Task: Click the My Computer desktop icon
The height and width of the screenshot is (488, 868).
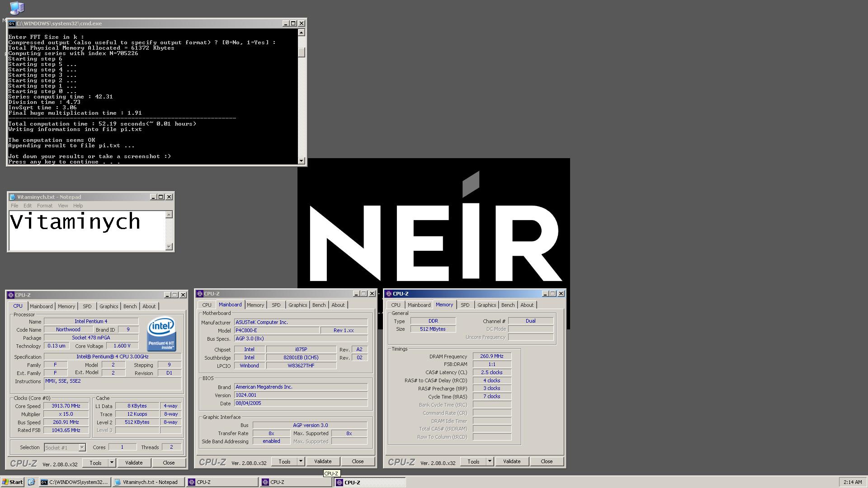Action: pos(17,8)
